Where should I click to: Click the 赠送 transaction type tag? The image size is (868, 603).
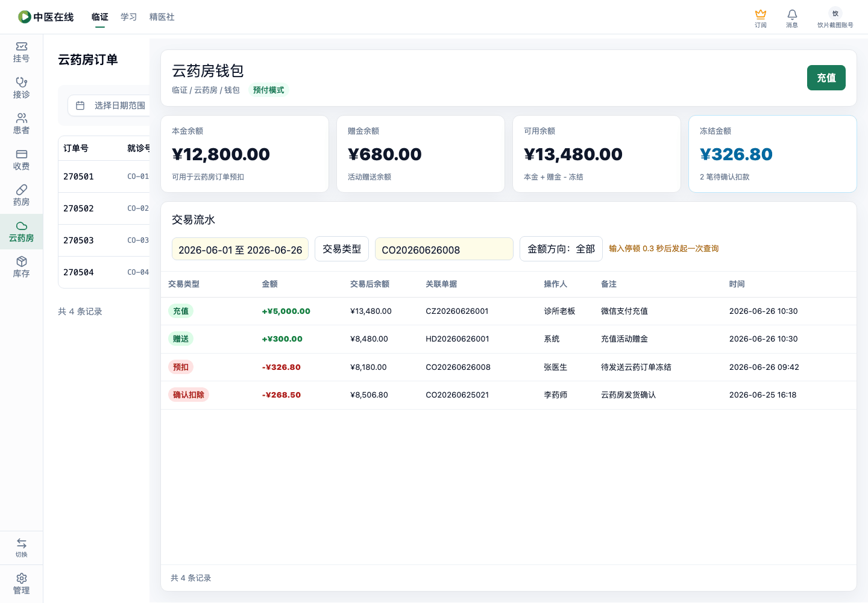(181, 339)
